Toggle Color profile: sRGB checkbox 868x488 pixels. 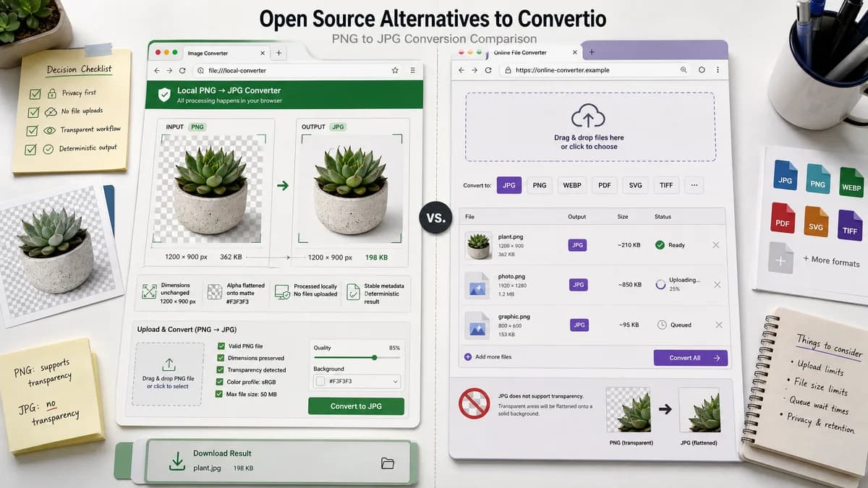[220, 382]
